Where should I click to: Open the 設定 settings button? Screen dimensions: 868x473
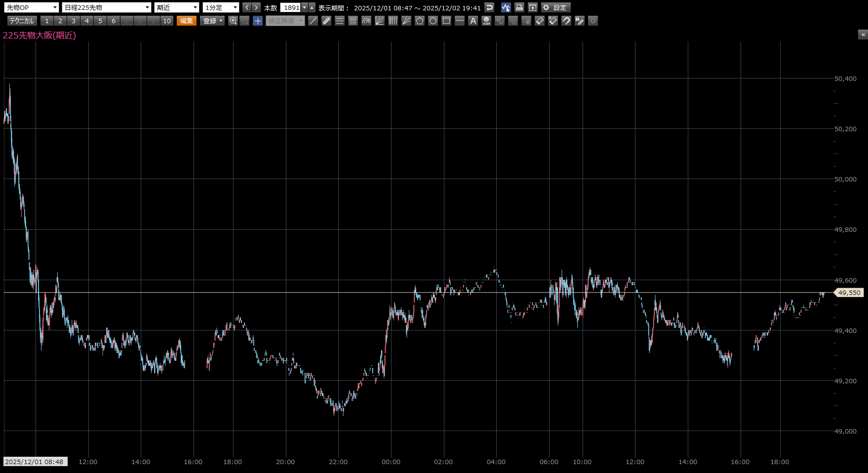pyautogui.click(x=556, y=7)
